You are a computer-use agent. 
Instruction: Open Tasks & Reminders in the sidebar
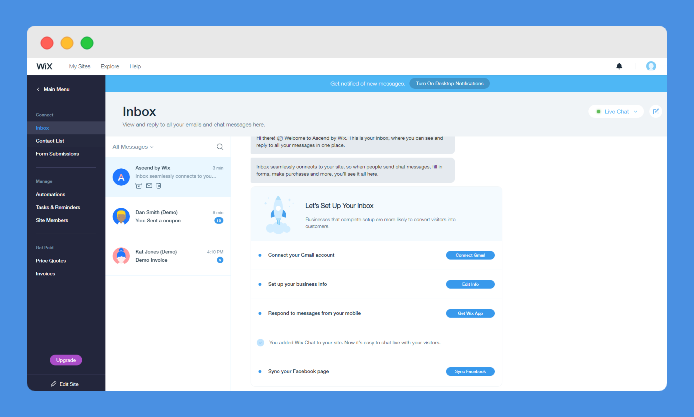[x=58, y=207]
